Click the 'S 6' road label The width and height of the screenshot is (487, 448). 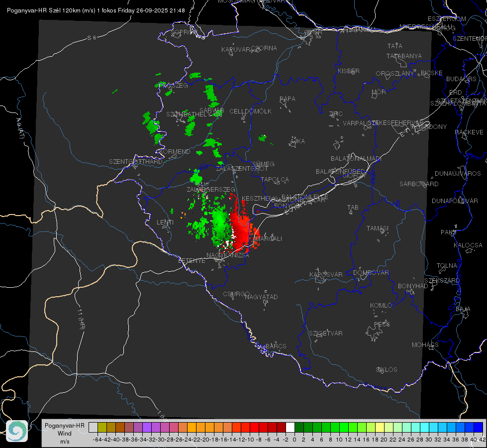92,38
